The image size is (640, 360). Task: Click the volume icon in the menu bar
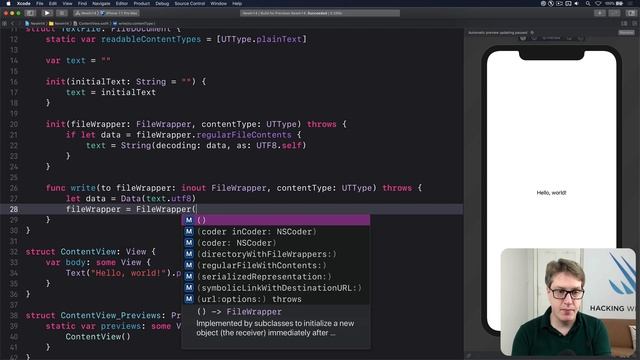[577, 3]
